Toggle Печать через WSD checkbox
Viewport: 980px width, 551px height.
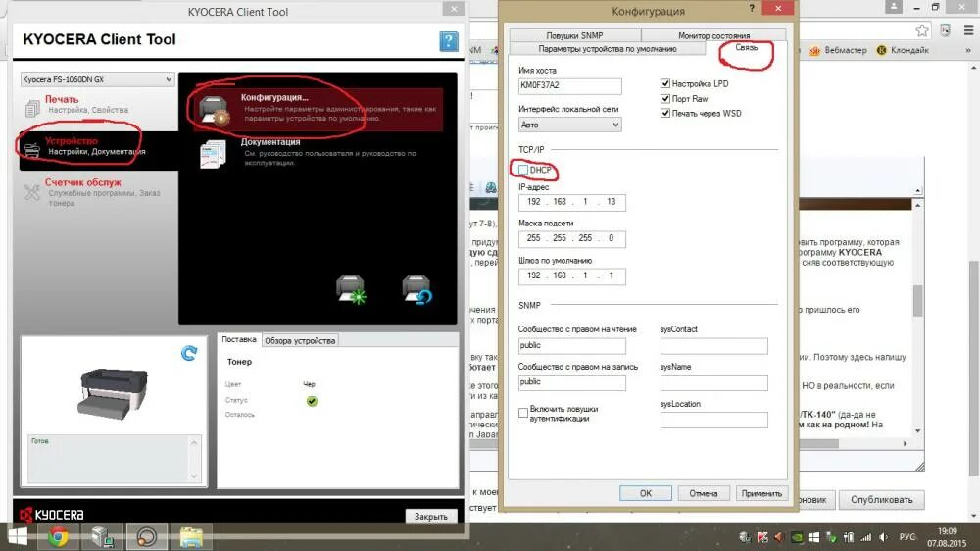[x=665, y=113]
